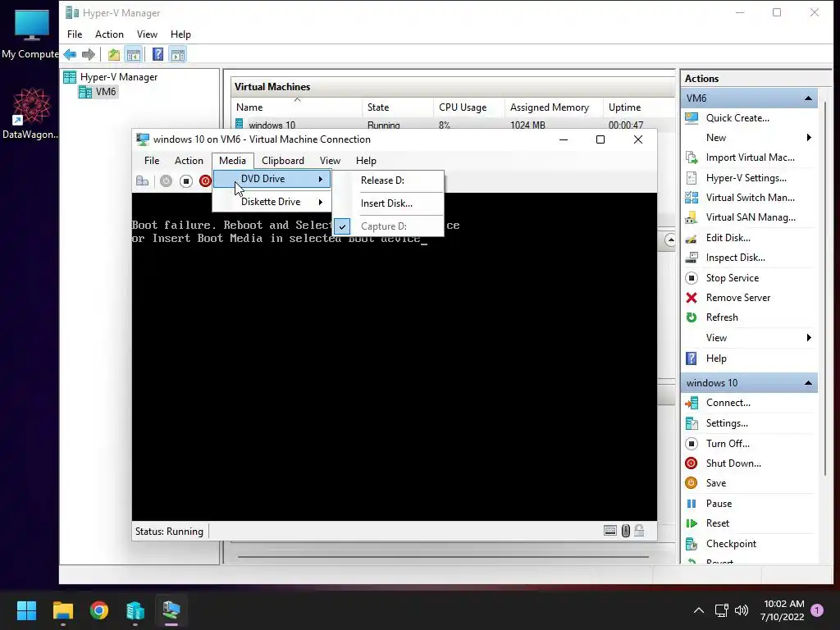Click lock icon in VM status bar
Image resolution: width=840 pixels, height=630 pixels.
click(x=639, y=531)
